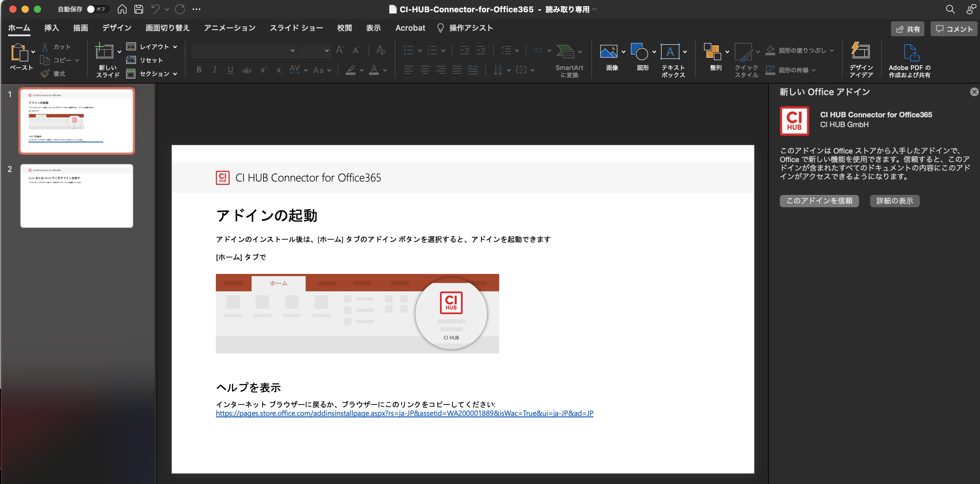Open the font size combo box
980x484 pixels.
(314, 50)
